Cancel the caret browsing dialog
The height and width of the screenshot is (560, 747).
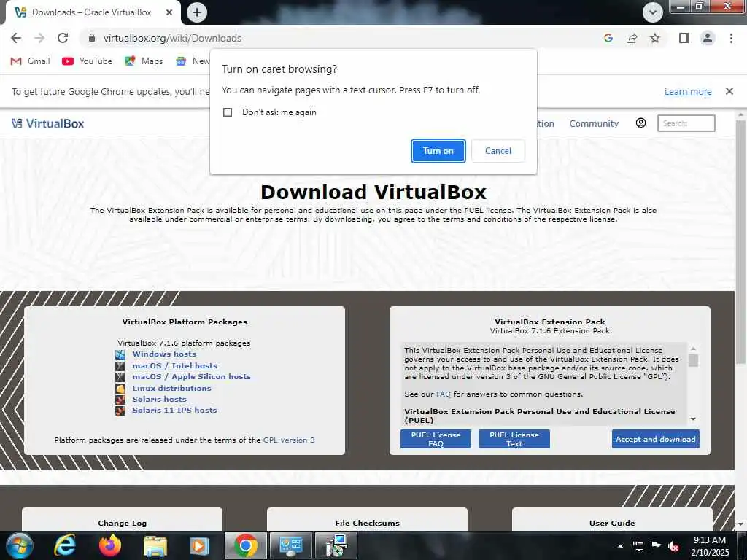[x=498, y=151]
